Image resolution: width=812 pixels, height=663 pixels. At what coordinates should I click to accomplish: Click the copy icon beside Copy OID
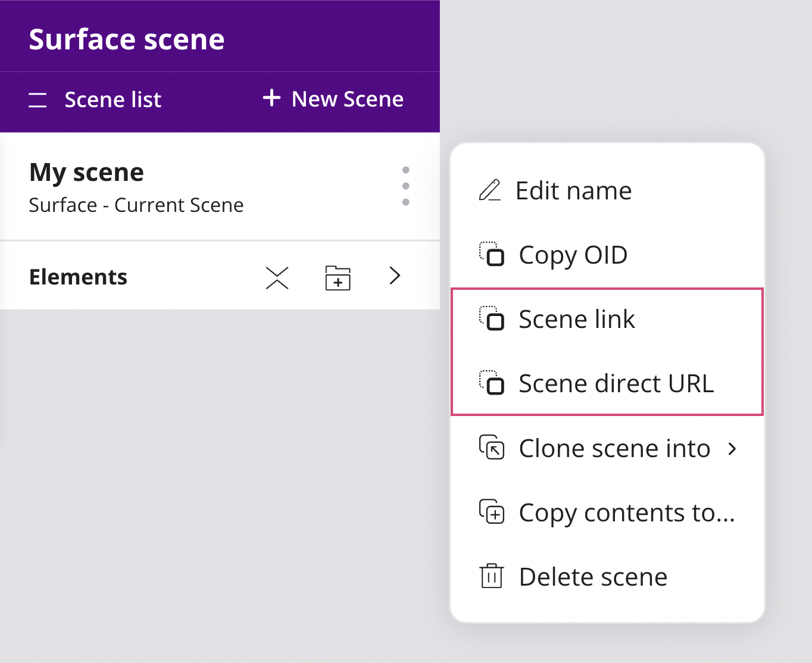[x=492, y=254]
